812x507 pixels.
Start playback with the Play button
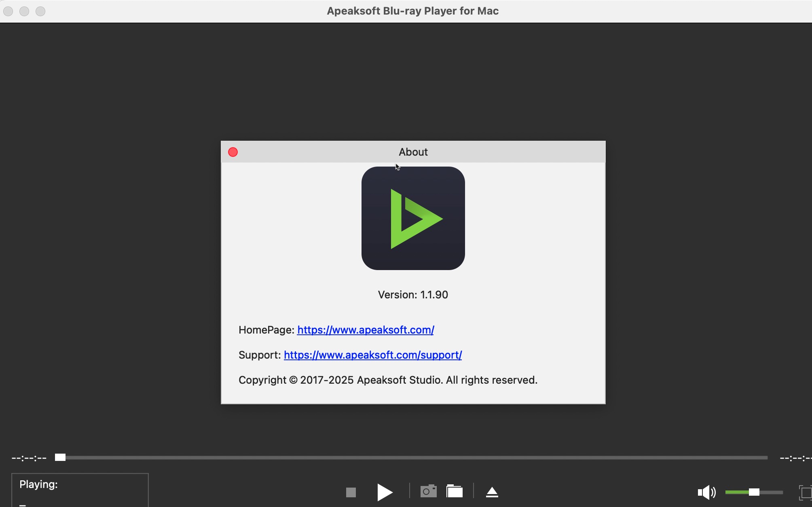[385, 492]
